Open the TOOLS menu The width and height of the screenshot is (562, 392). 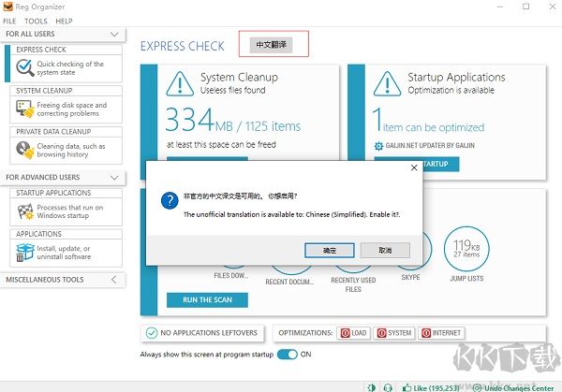[36, 22]
